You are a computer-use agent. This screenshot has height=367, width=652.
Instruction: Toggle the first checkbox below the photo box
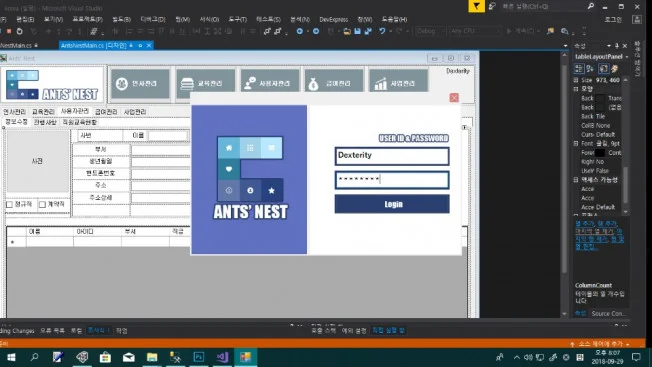tap(10, 204)
